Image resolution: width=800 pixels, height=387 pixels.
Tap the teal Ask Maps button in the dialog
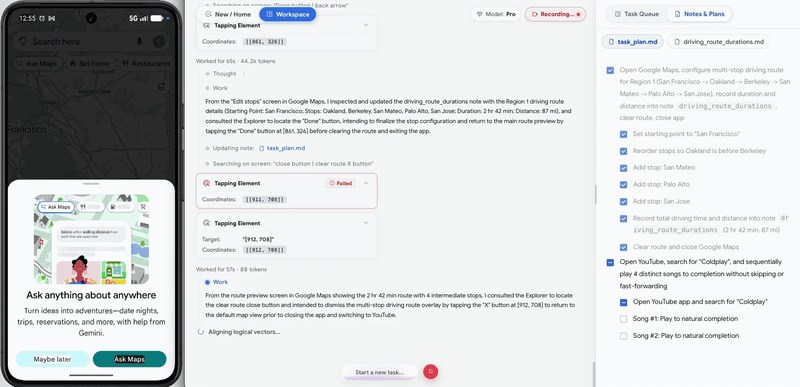[130, 359]
